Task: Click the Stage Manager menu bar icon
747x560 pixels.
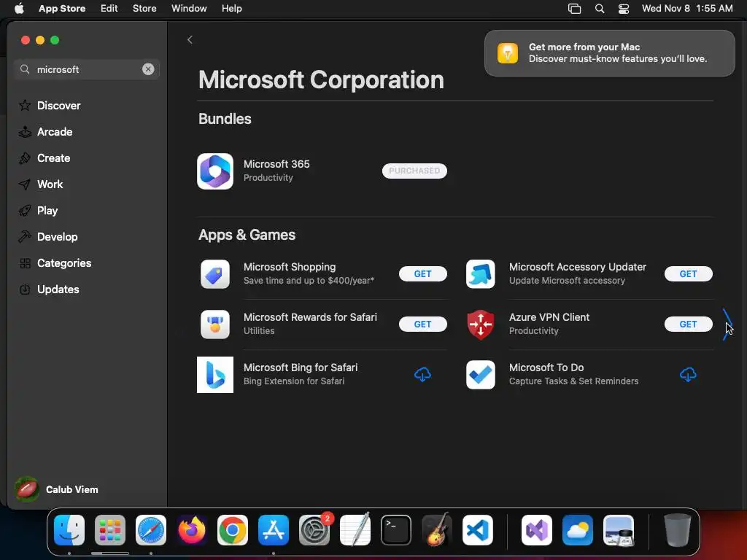Action: [x=575, y=9]
